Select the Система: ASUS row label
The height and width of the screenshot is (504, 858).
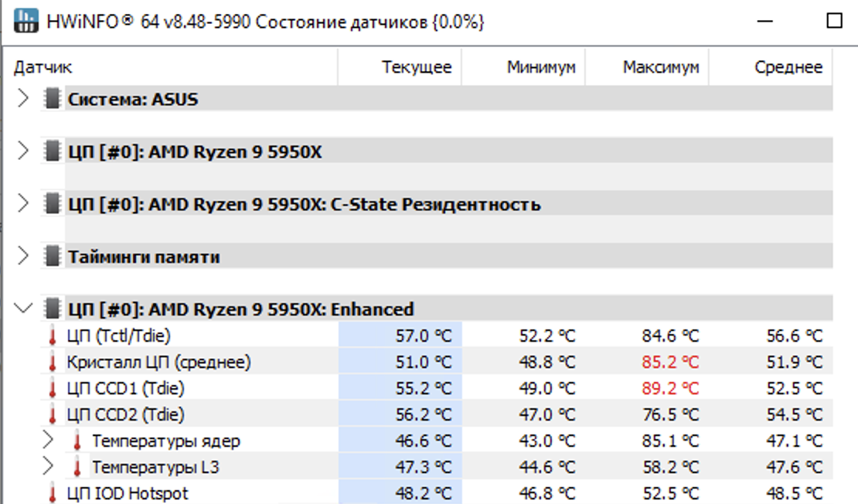tap(133, 99)
